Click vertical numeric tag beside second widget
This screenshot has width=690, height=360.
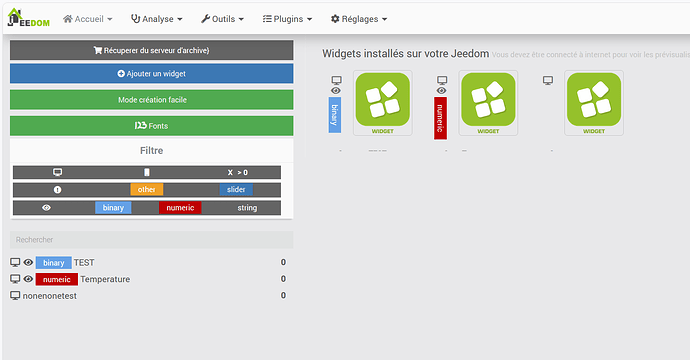click(440, 118)
